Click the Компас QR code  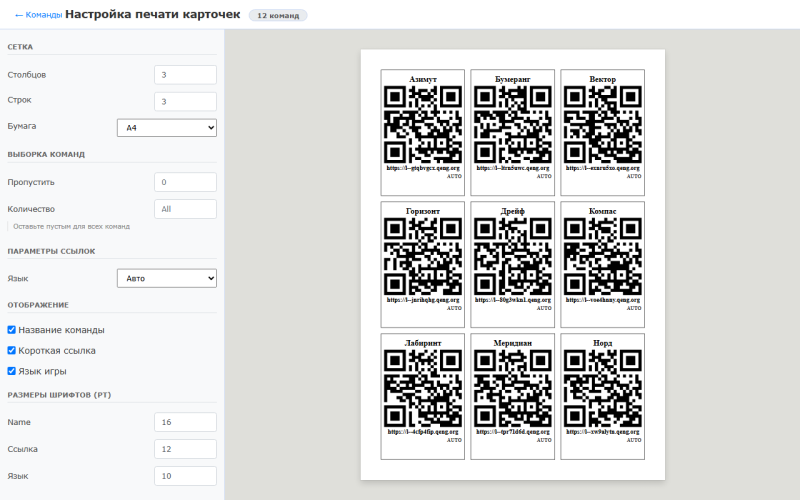(603, 256)
